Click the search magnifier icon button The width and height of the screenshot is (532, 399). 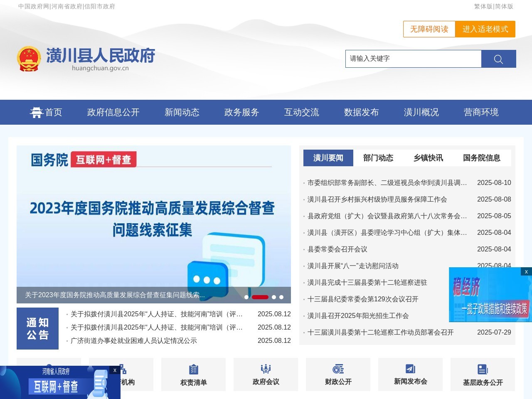pyautogui.click(x=498, y=59)
